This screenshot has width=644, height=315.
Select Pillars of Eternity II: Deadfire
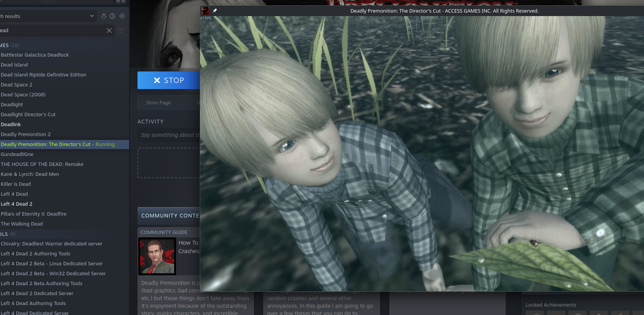(34, 214)
